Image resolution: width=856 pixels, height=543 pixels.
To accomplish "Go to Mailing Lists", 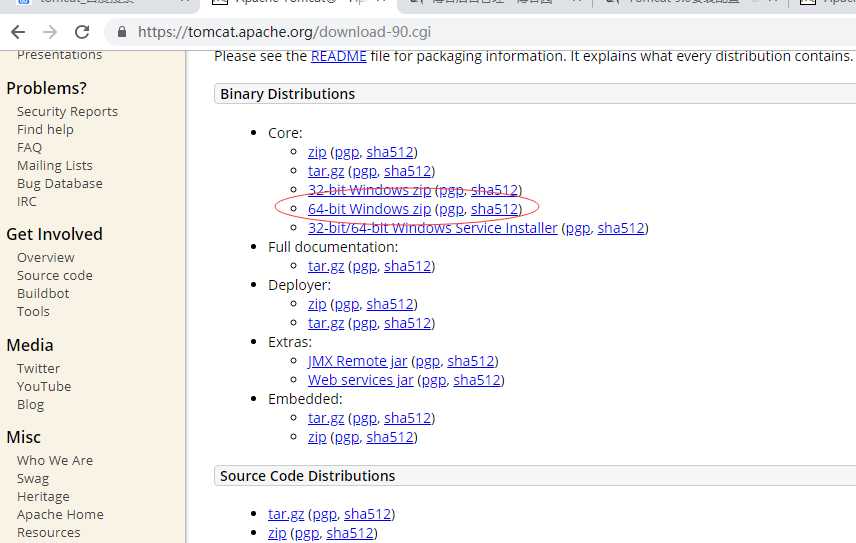I will [x=55, y=165].
